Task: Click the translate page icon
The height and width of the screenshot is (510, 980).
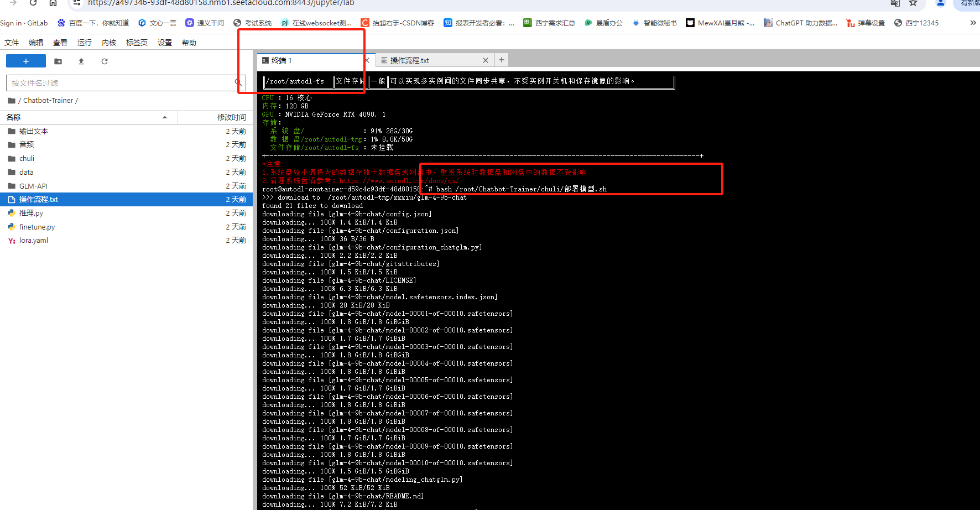Action: [x=895, y=3]
